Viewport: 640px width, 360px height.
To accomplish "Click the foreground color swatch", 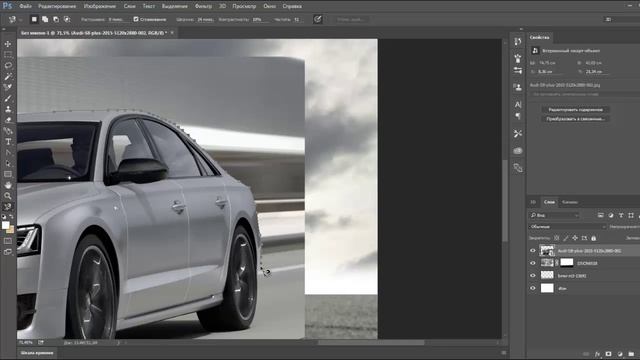I will tap(5, 225).
